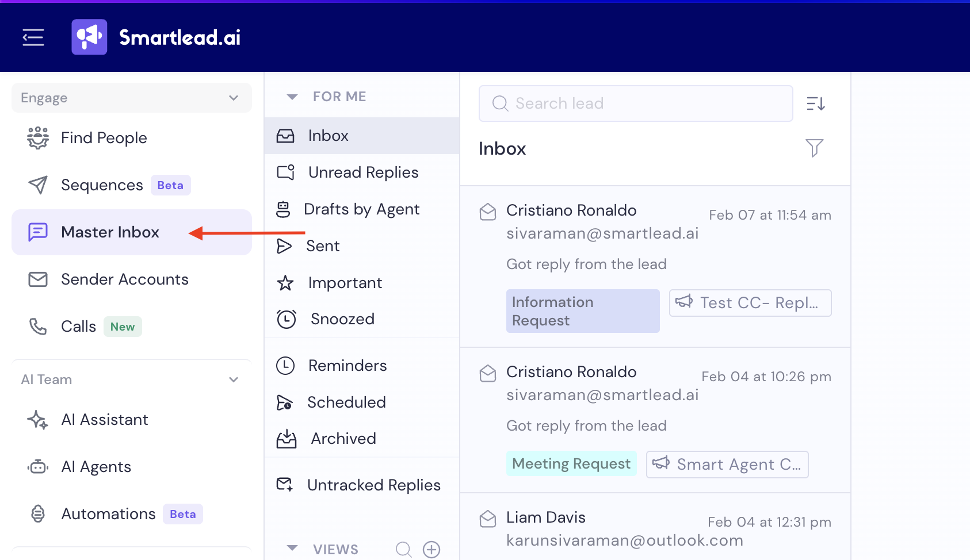Click the Archived box icon
Viewport: 970px width, 560px height.
coord(287,439)
